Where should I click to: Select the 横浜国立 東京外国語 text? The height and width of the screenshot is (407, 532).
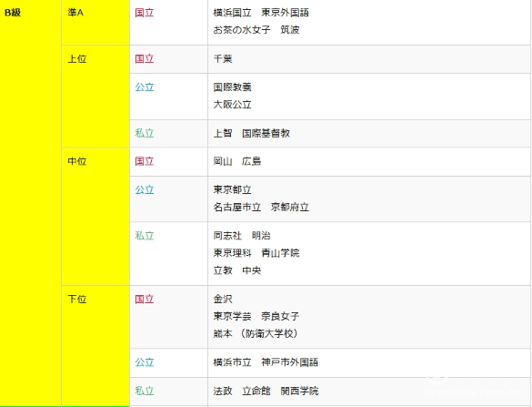click(261, 13)
